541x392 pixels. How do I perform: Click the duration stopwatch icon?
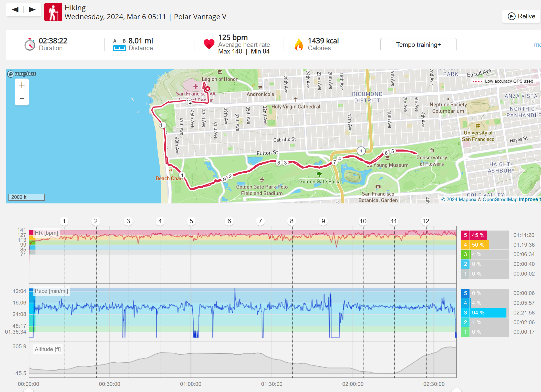pos(30,44)
